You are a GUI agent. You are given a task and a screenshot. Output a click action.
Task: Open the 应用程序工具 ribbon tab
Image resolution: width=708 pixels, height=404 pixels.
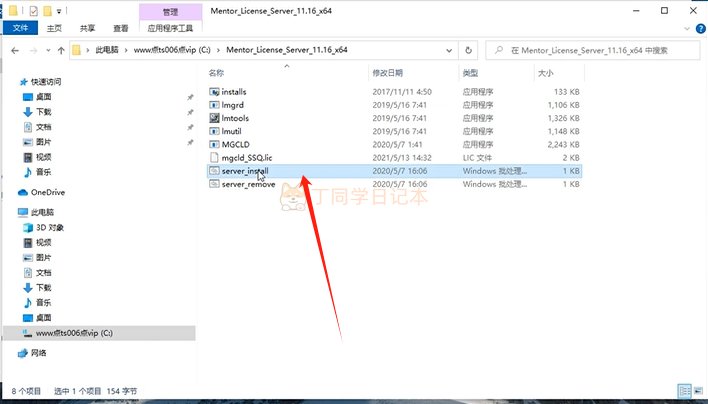click(170, 28)
